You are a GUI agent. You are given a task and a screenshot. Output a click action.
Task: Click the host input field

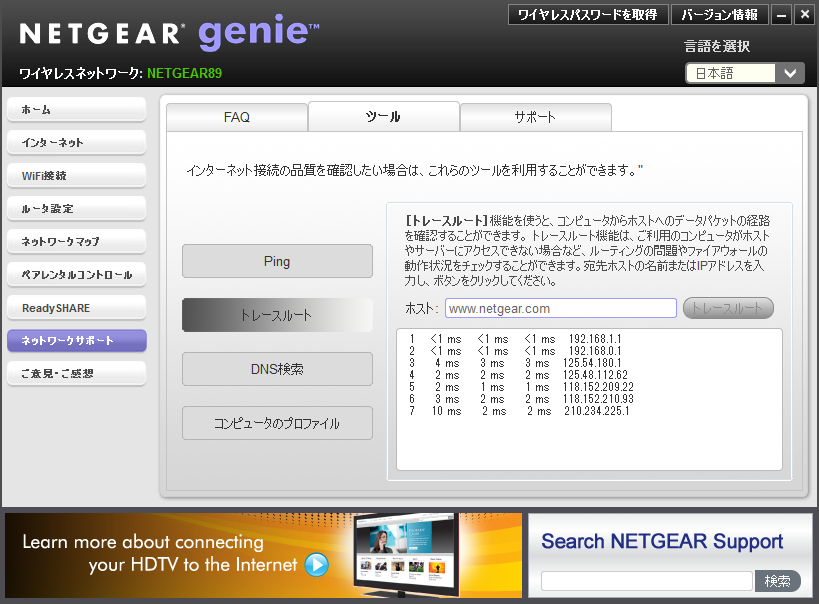point(560,308)
